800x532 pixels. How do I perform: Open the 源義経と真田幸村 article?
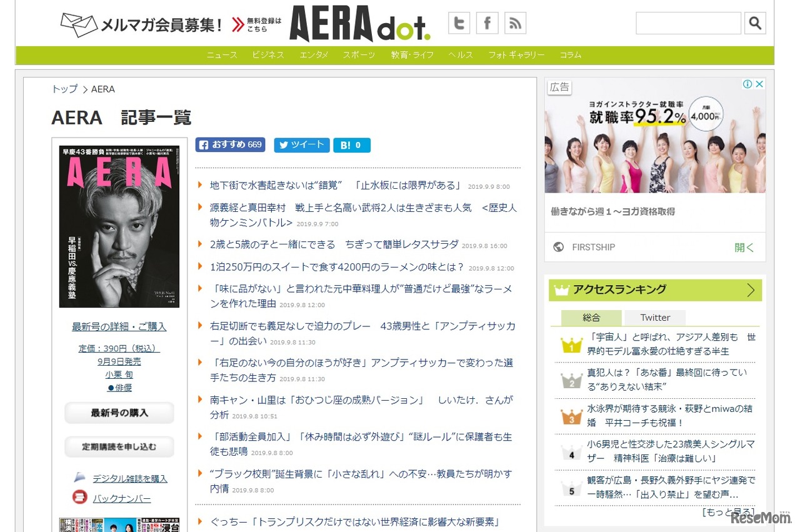click(x=363, y=214)
